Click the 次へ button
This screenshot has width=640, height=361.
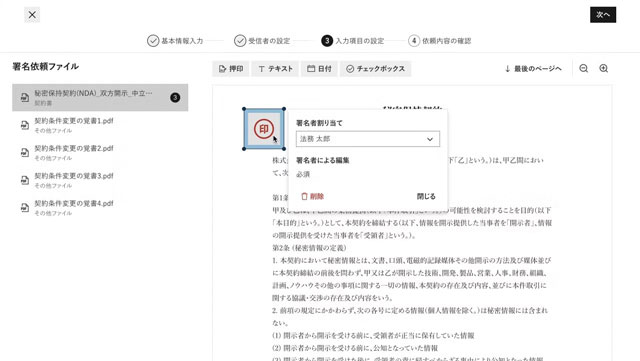pyautogui.click(x=603, y=15)
